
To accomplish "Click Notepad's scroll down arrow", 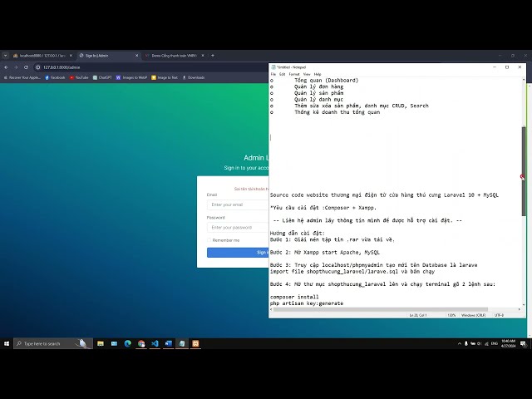I will [524, 305].
